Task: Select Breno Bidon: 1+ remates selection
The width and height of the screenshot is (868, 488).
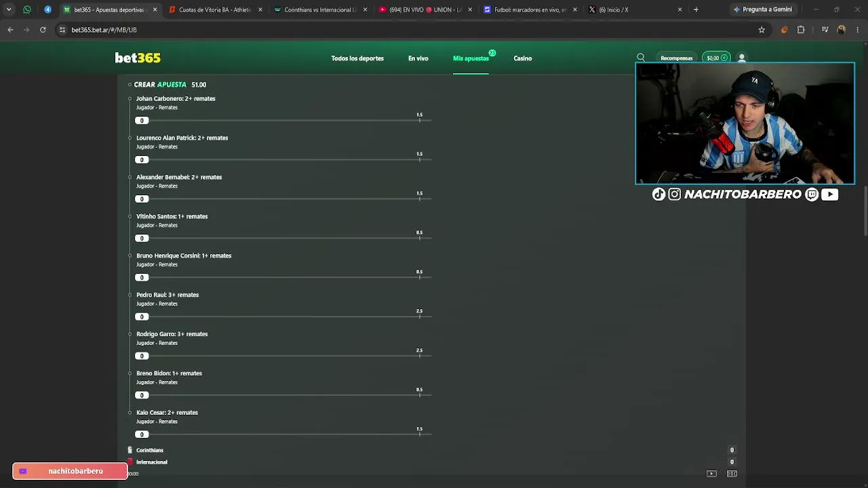Action: tap(170, 373)
